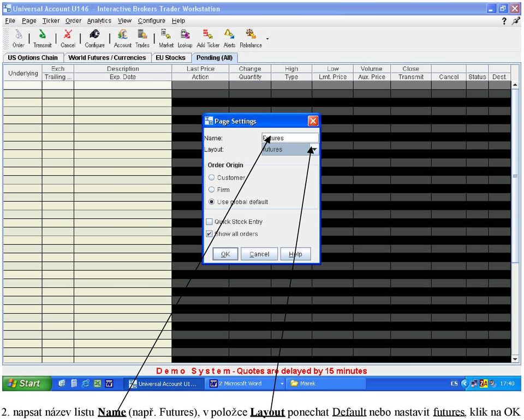The height and width of the screenshot is (420, 524).
Task: Click the Status column header
Action: pos(477,77)
